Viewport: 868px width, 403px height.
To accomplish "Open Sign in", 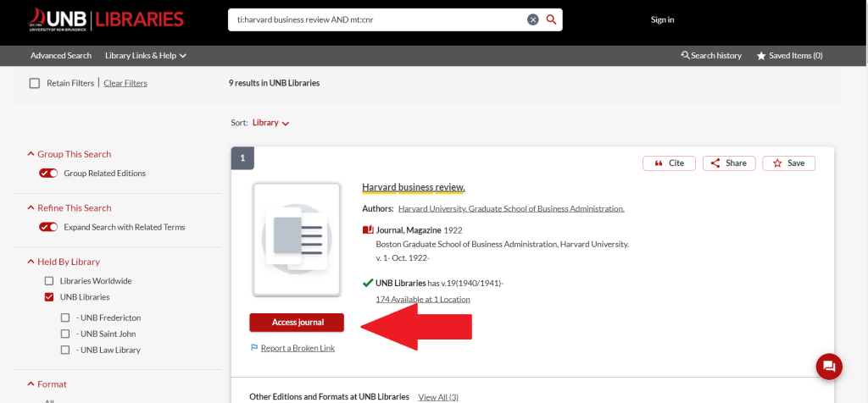I will pyautogui.click(x=662, y=20).
